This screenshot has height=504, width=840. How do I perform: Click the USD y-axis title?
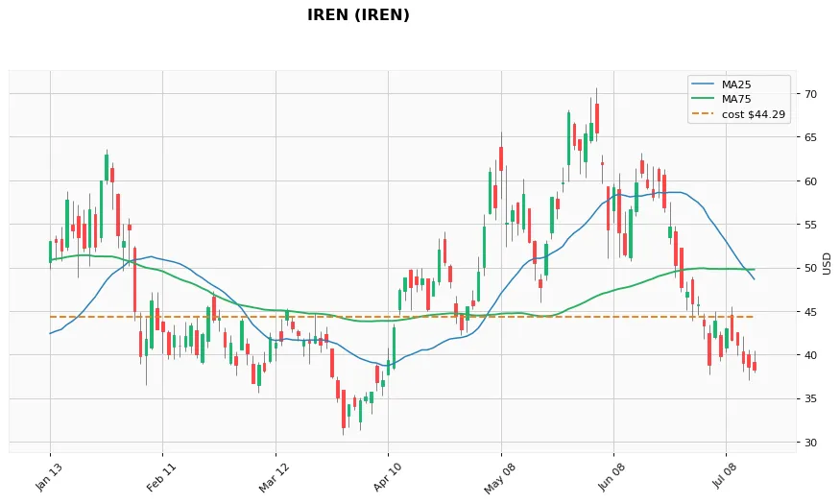point(828,264)
